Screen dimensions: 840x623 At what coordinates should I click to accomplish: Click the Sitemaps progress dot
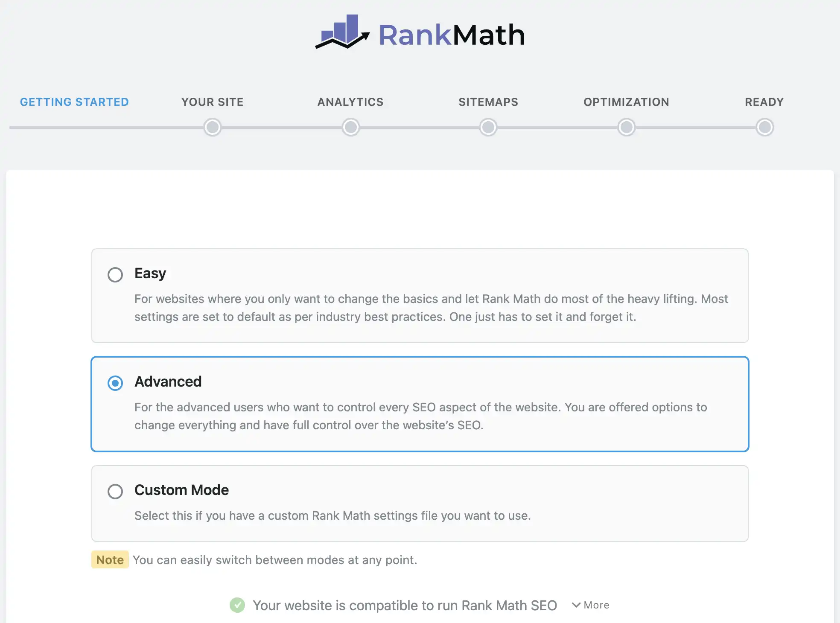click(488, 127)
